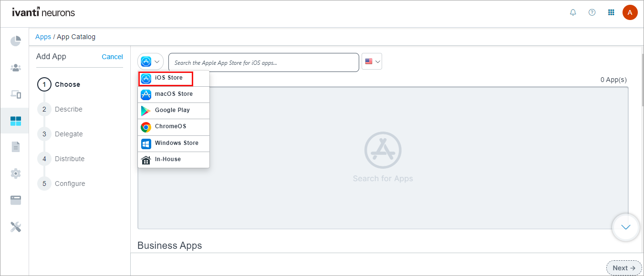This screenshot has width=644, height=276.
Task: Click the admin avatar circle
Action: 630,12
